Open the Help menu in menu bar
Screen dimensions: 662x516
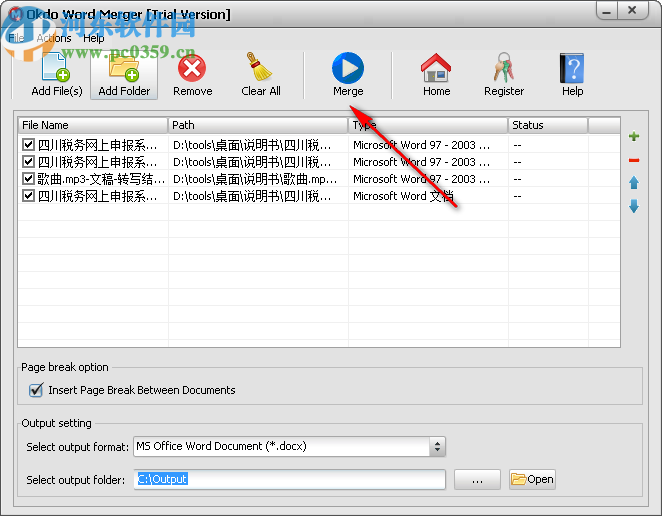(93, 38)
